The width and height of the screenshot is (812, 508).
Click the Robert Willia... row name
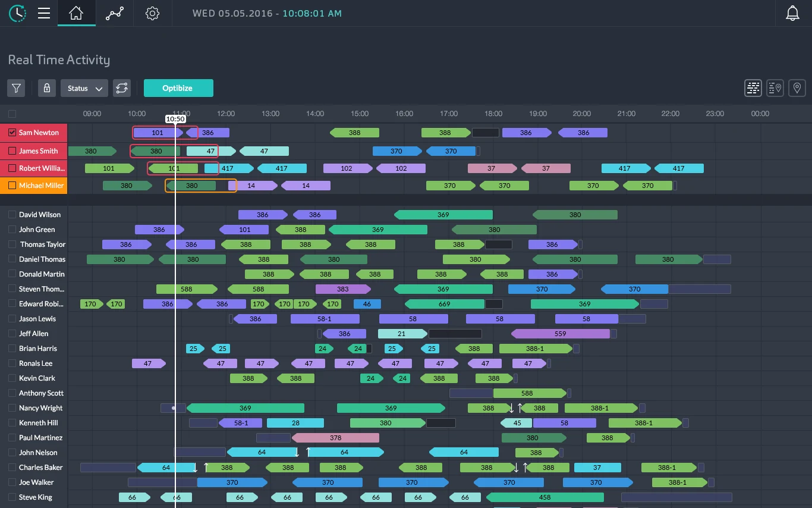[x=42, y=168]
